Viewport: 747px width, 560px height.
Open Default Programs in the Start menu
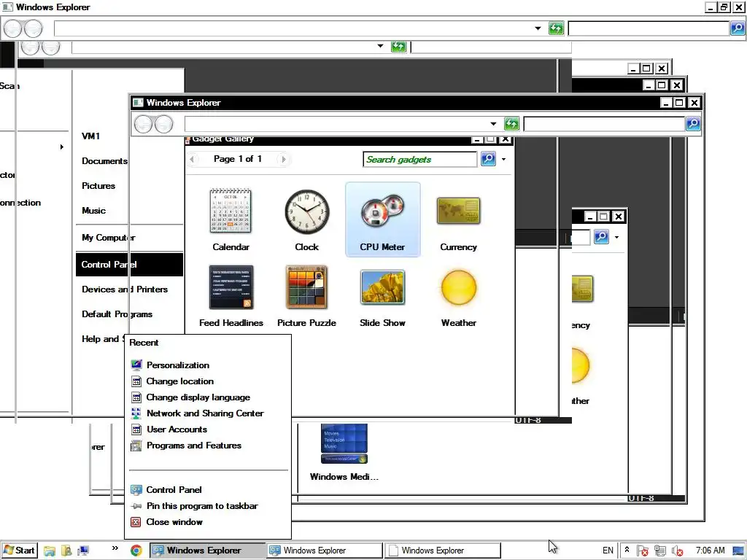coord(117,314)
